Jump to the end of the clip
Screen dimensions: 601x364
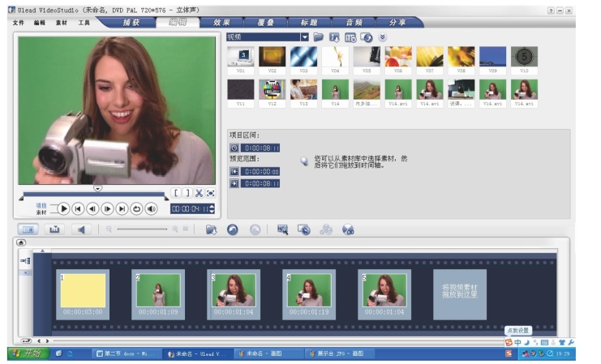122,209
